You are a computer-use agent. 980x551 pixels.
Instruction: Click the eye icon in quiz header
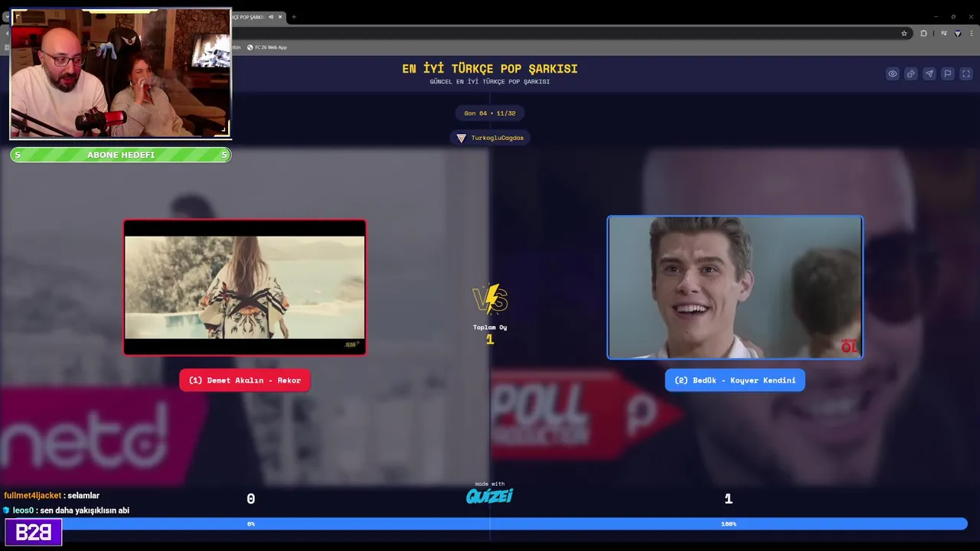pos(893,74)
